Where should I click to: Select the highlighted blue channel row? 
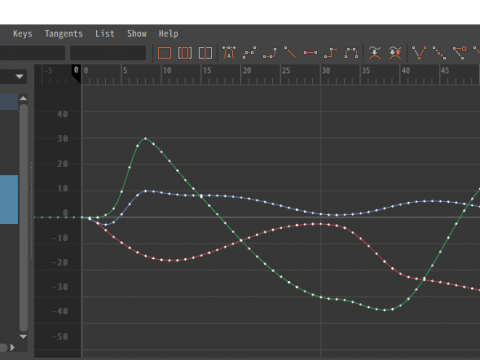click(x=9, y=199)
